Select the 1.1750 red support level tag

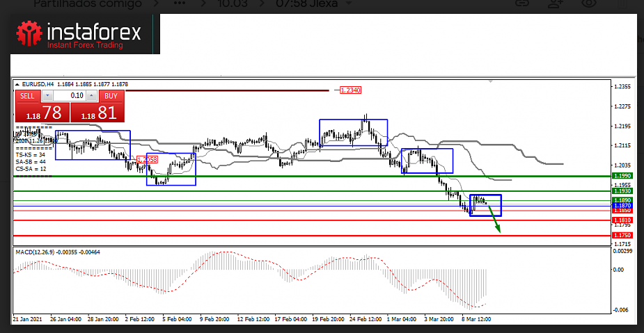click(622, 236)
